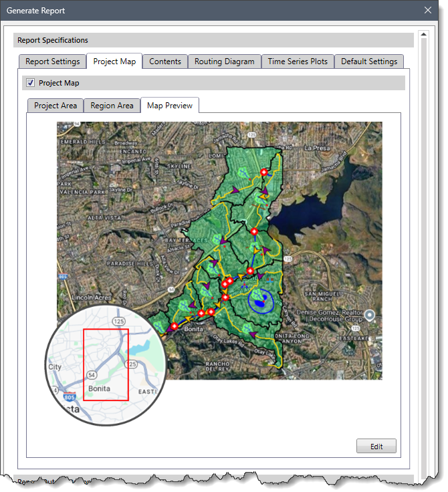Switch to the Region Area sub-tab
This screenshot has height=492, width=448.
(112, 106)
